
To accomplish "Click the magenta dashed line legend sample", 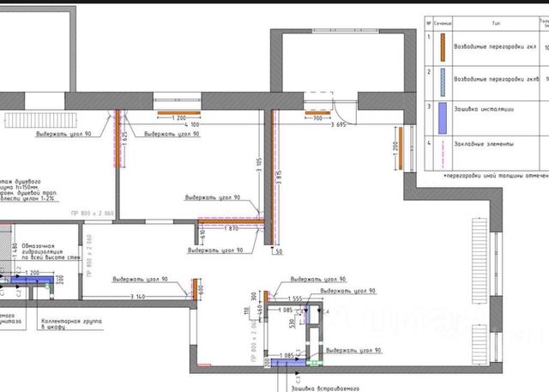I will (x=443, y=154).
